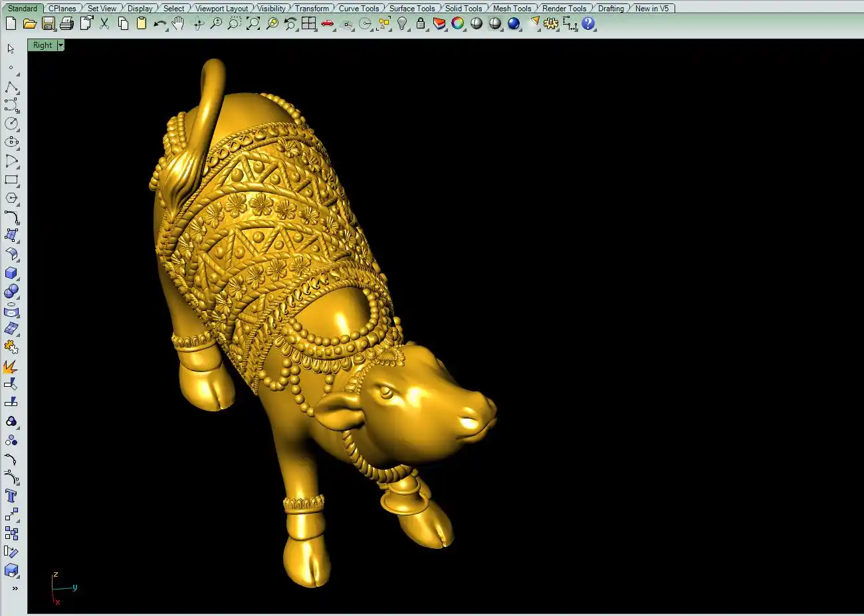
Task: Toggle the four-viewport layout icon
Action: (x=309, y=24)
